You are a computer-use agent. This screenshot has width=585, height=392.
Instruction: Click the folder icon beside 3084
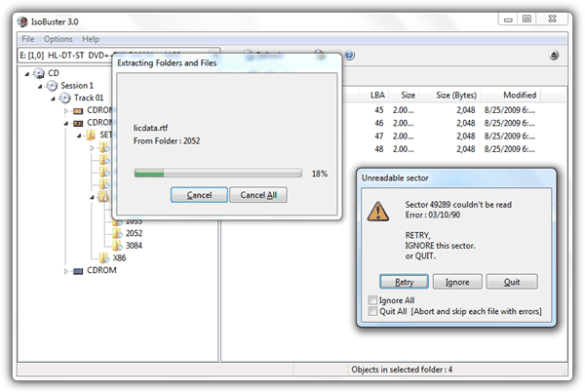(x=117, y=246)
